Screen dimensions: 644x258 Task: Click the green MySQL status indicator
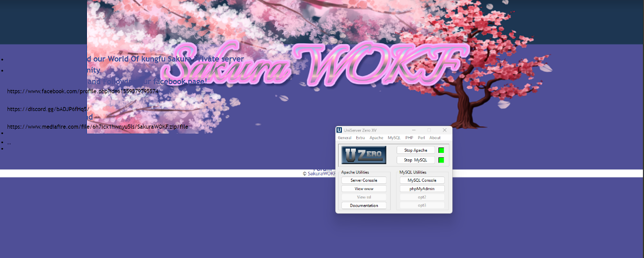(x=441, y=160)
